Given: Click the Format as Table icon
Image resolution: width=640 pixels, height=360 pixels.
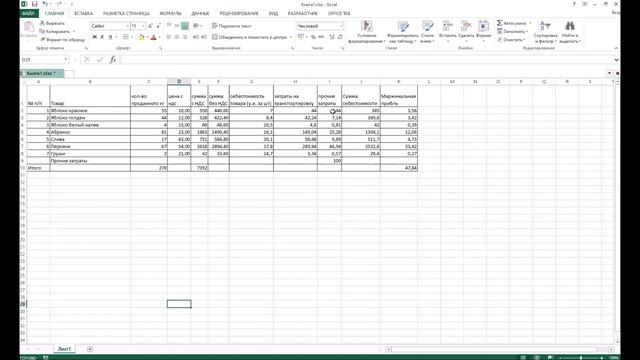Looking at the screenshot, I should point(403,26).
